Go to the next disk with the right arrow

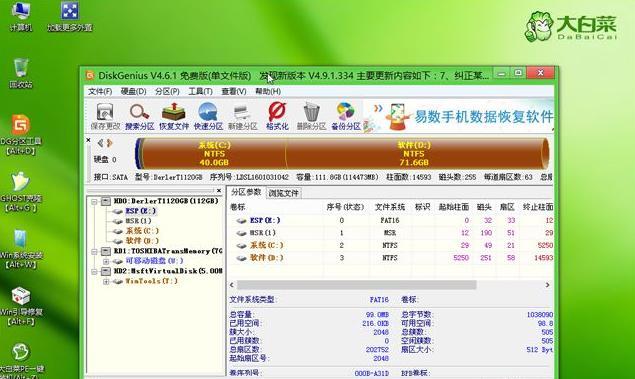[109, 143]
